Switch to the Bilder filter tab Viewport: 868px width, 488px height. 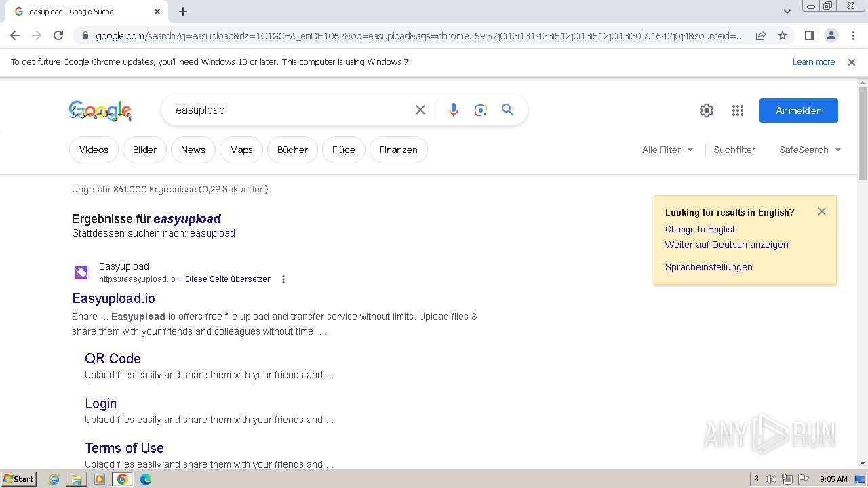pos(144,150)
